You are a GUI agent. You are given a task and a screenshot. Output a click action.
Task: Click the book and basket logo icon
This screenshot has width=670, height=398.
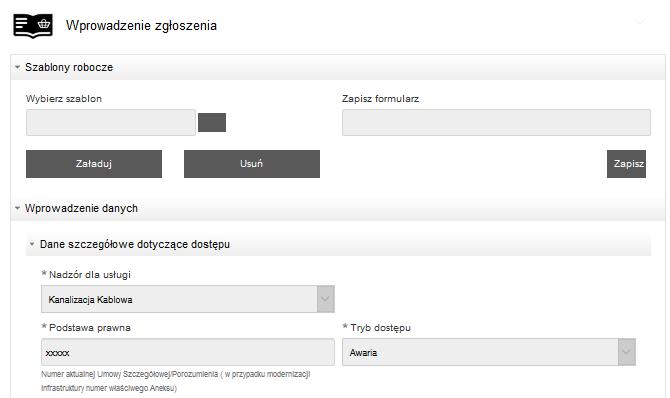33,26
